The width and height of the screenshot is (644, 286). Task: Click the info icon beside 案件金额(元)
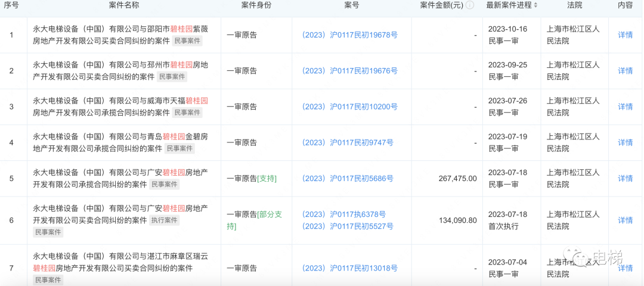pos(470,5)
